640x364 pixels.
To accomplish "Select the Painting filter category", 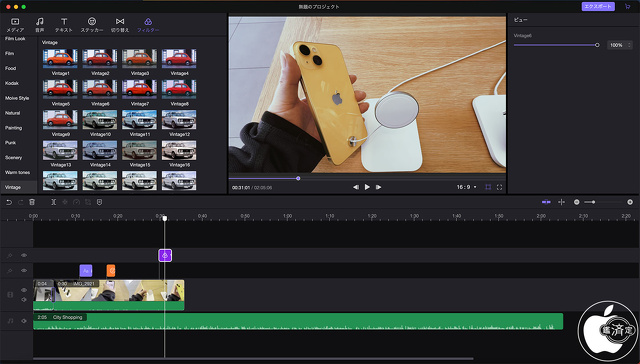I will tap(13, 128).
